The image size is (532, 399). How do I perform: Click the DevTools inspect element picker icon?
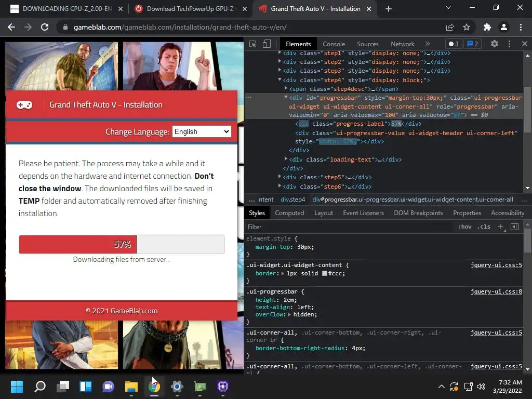[x=253, y=44]
